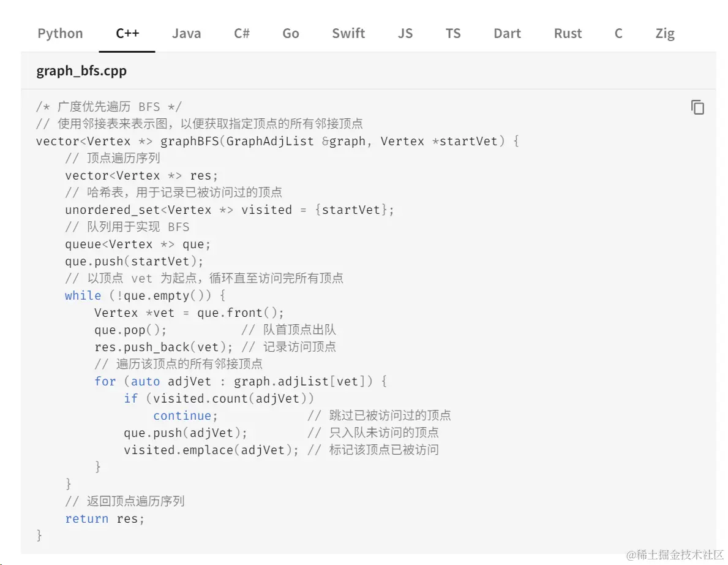728x565 pixels.
Task: Click the active C++ tab
Action: tap(127, 34)
